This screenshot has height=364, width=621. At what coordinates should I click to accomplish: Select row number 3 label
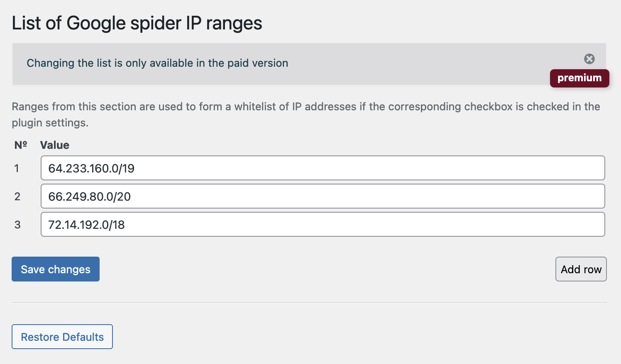(17, 225)
